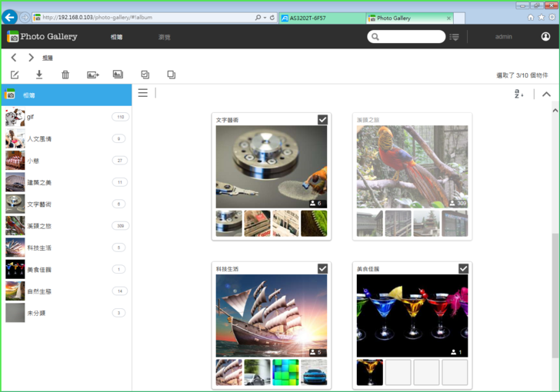Uncheck the 文字藝術 album card checkbox

(x=322, y=120)
